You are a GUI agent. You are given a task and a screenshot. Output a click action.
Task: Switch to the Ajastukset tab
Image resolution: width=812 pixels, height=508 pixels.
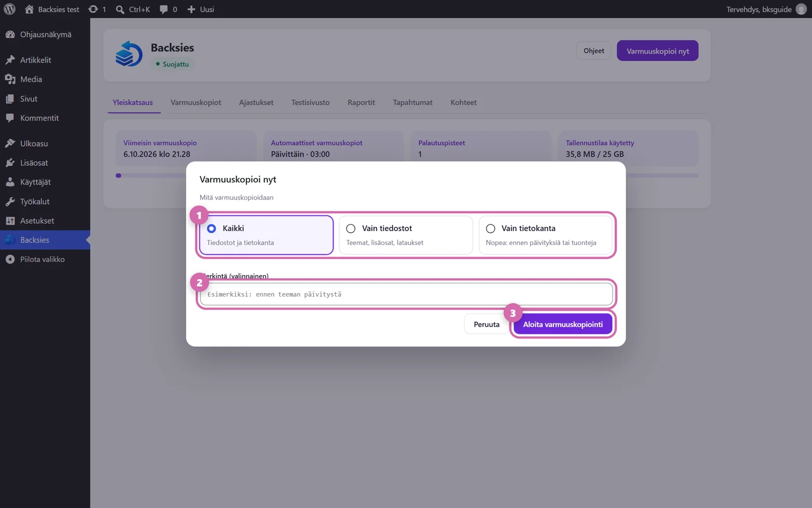point(256,102)
